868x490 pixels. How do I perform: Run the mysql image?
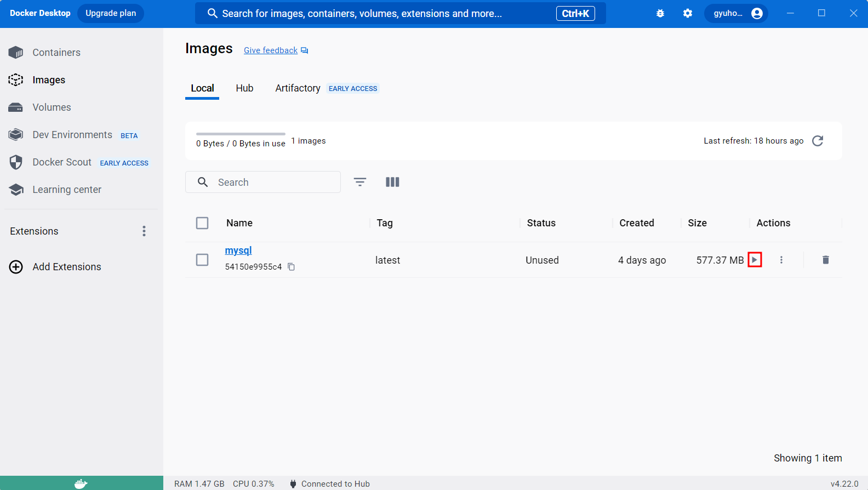pos(755,260)
